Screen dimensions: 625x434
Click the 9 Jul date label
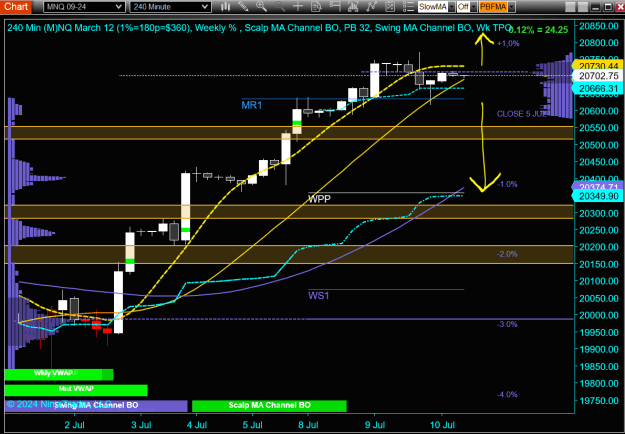click(375, 424)
